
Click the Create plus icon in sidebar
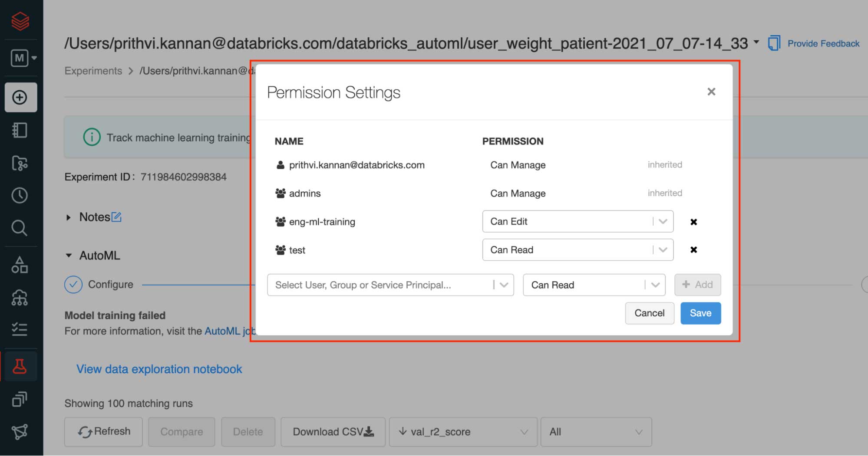[20, 97]
